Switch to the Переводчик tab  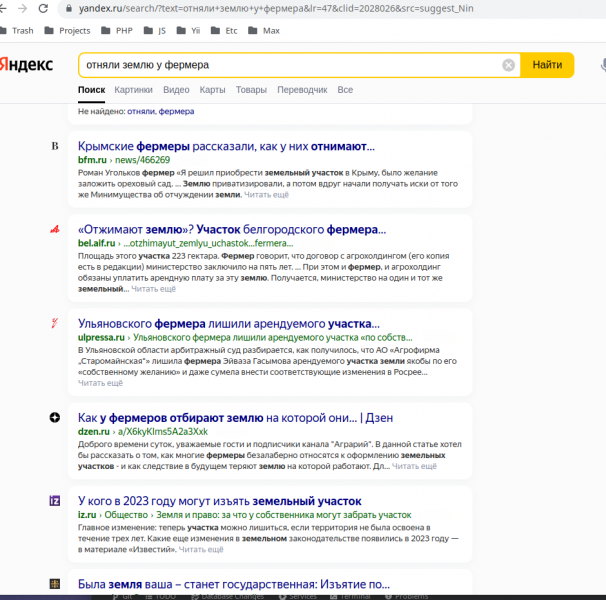(302, 90)
